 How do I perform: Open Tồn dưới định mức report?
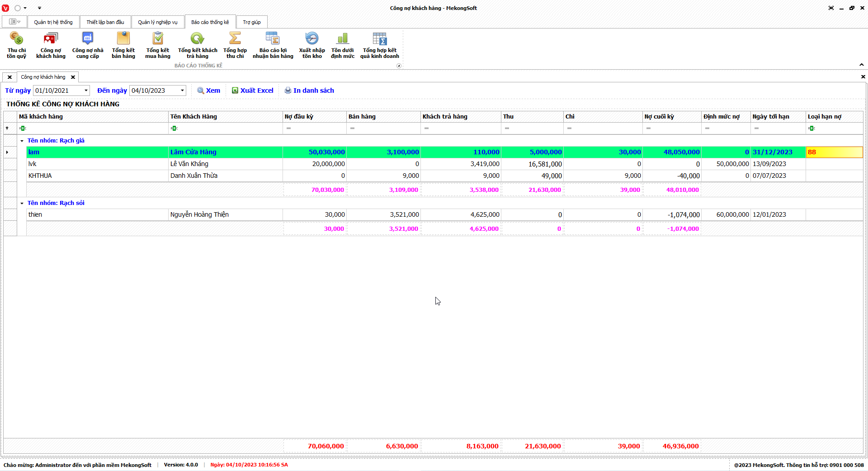coord(343,45)
